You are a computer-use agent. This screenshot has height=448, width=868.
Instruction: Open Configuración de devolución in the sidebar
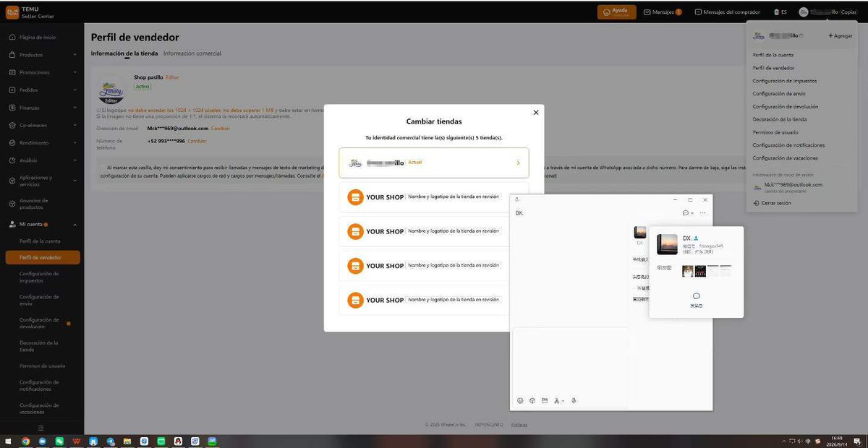pyautogui.click(x=40, y=323)
